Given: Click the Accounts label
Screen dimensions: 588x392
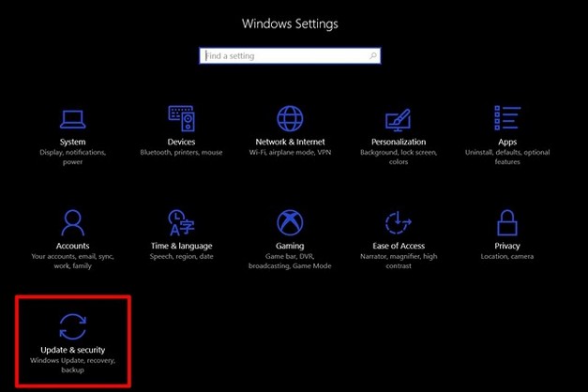Looking at the screenshot, I should pyautogui.click(x=73, y=246).
